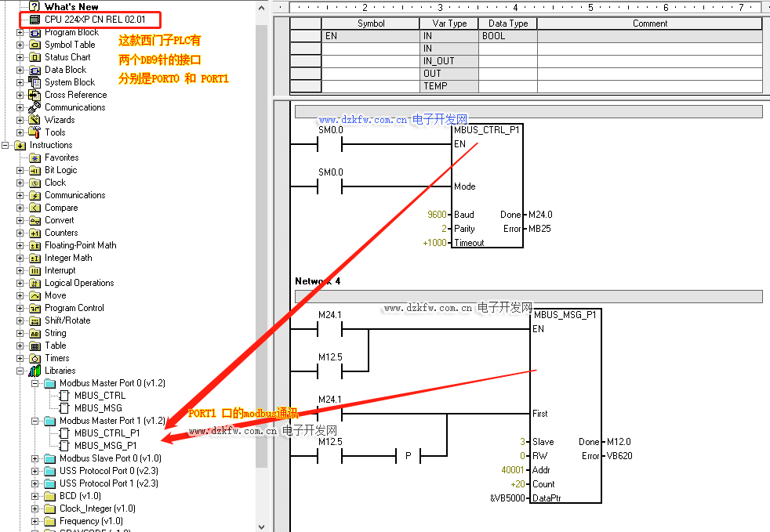Collapse Modbus Master Port 1 library
Screen dimensions: 770x532
35,421
